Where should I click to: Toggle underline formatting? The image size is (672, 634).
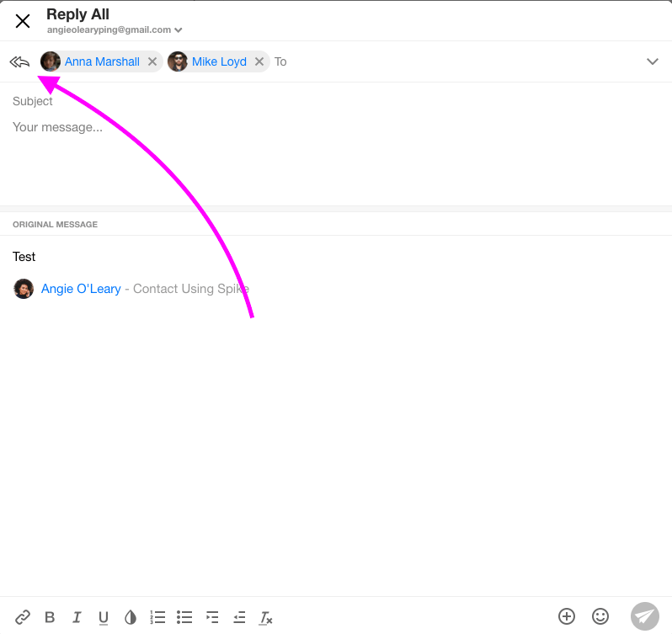point(104,618)
